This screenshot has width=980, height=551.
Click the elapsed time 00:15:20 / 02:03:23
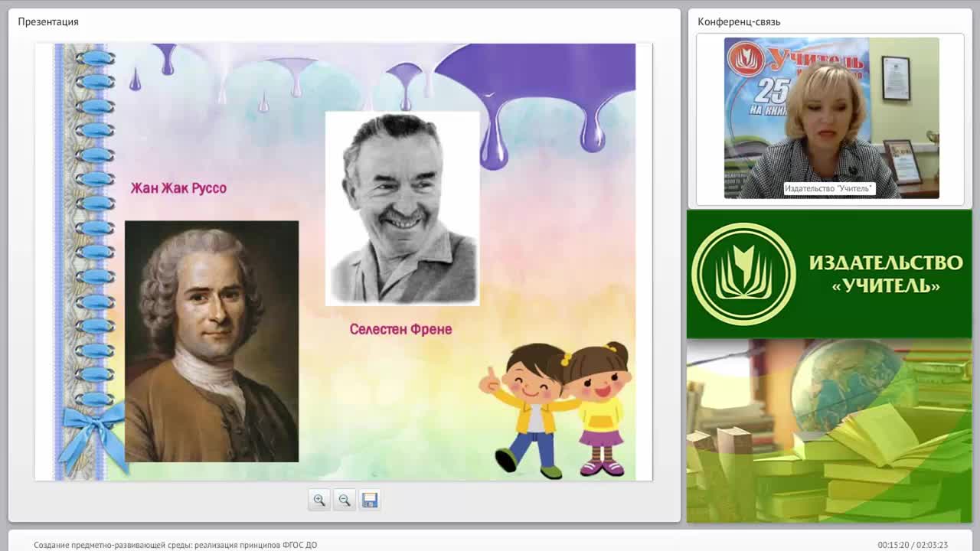tap(913, 545)
